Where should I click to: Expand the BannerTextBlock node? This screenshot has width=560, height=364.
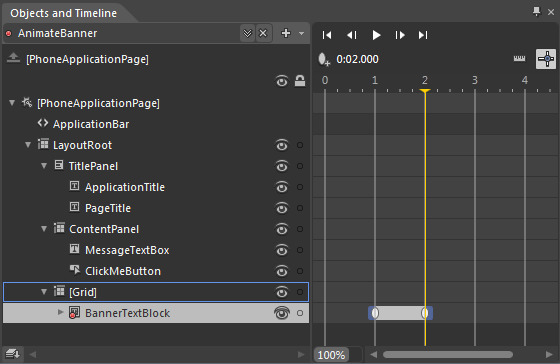60,312
